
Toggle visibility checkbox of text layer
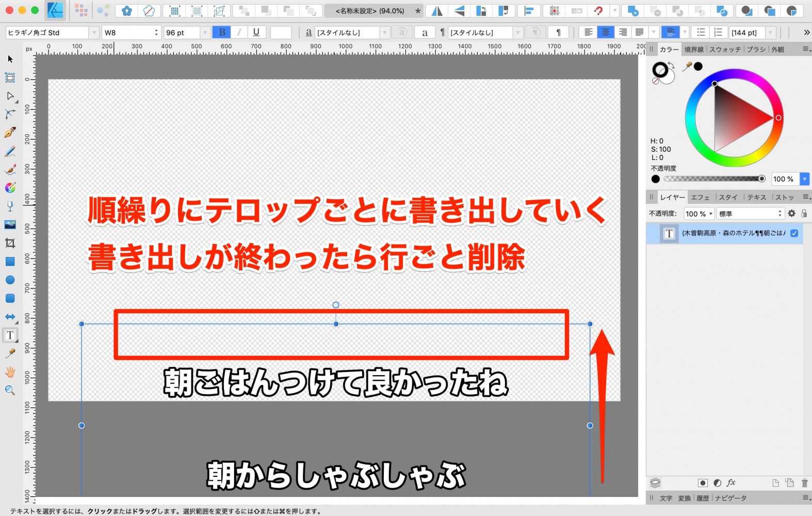(x=794, y=233)
